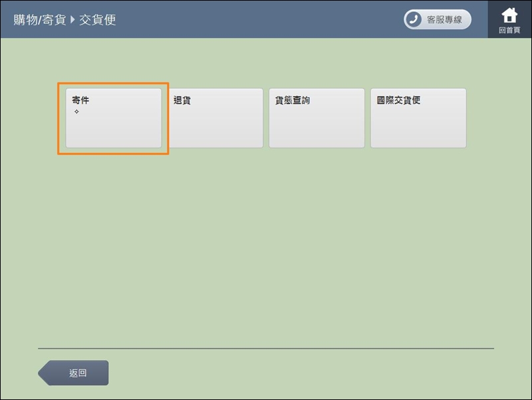
Task: Click the small diamond symbol under 寄件
Action: pos(76,112)
